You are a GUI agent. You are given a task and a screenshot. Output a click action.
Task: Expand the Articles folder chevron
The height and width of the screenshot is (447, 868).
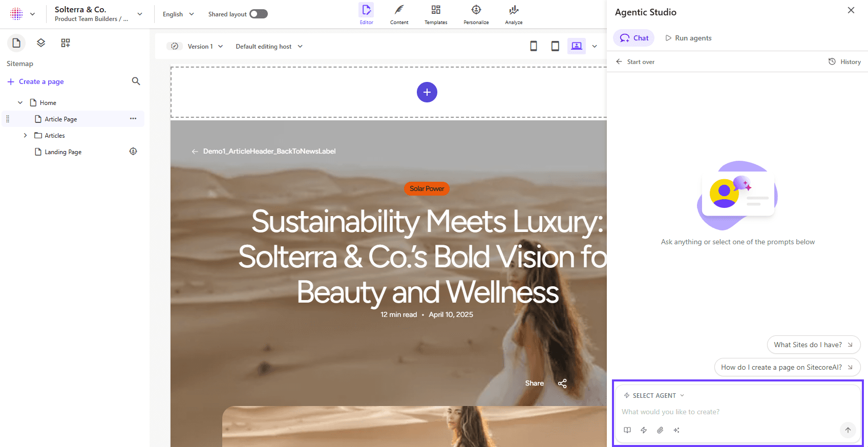(x=25, y=136)
